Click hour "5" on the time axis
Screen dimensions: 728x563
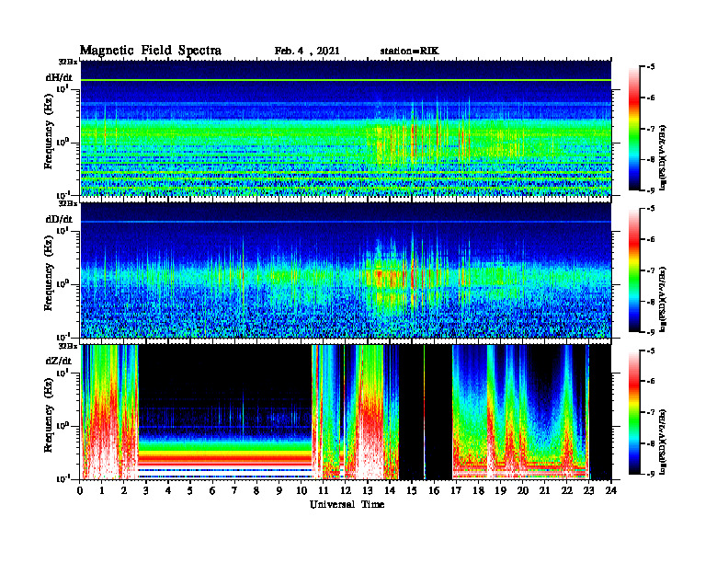(191, 490)
